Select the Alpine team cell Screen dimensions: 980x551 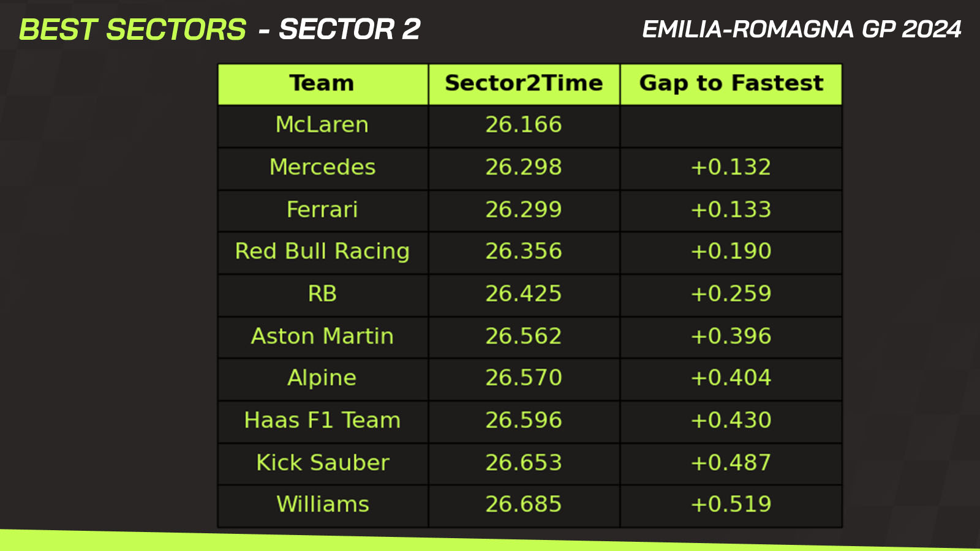click(323, 379)
